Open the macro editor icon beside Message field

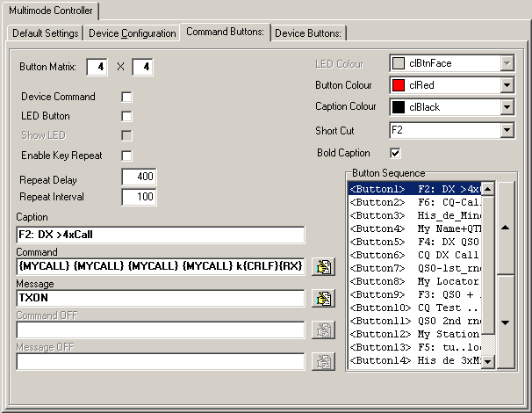(x=323, y=298)
